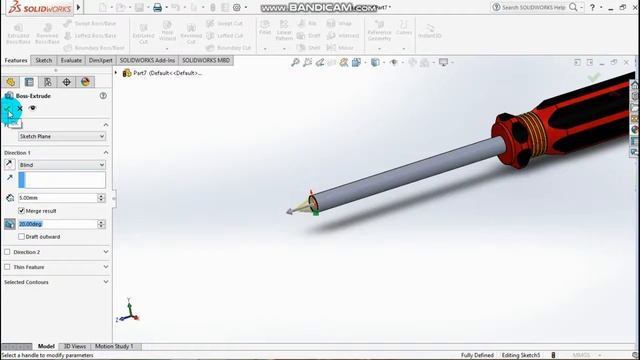Expand the Direction 2 section chevron
The width and height of the screenshot is (640, 360).
click(x=106, y=252)
